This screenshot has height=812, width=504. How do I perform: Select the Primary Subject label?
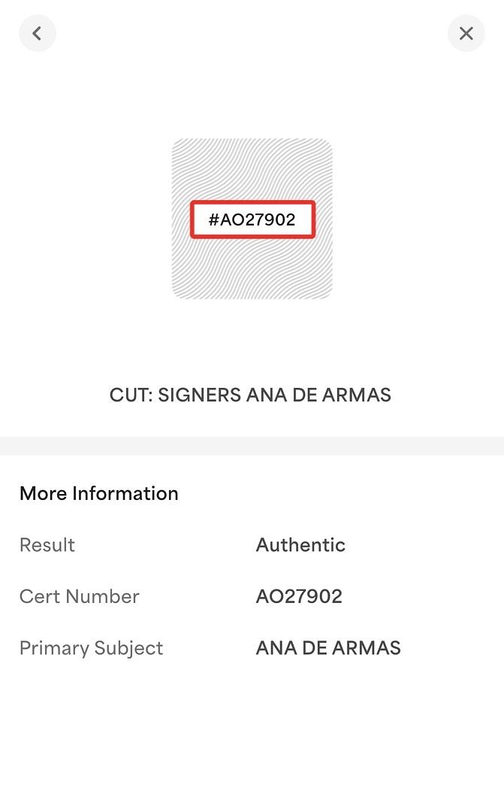91,648
